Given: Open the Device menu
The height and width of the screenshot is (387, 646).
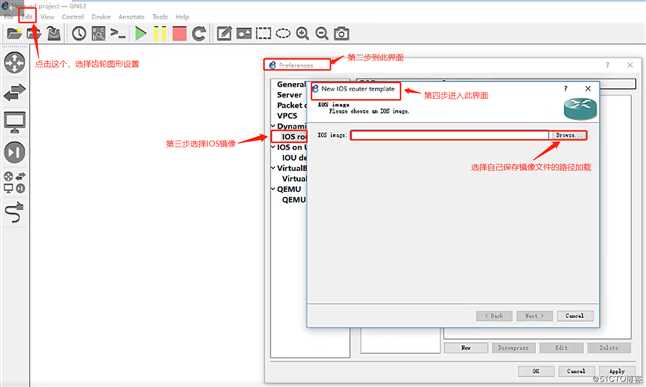Looking at the screenshot, I should [x=101, y=16].
